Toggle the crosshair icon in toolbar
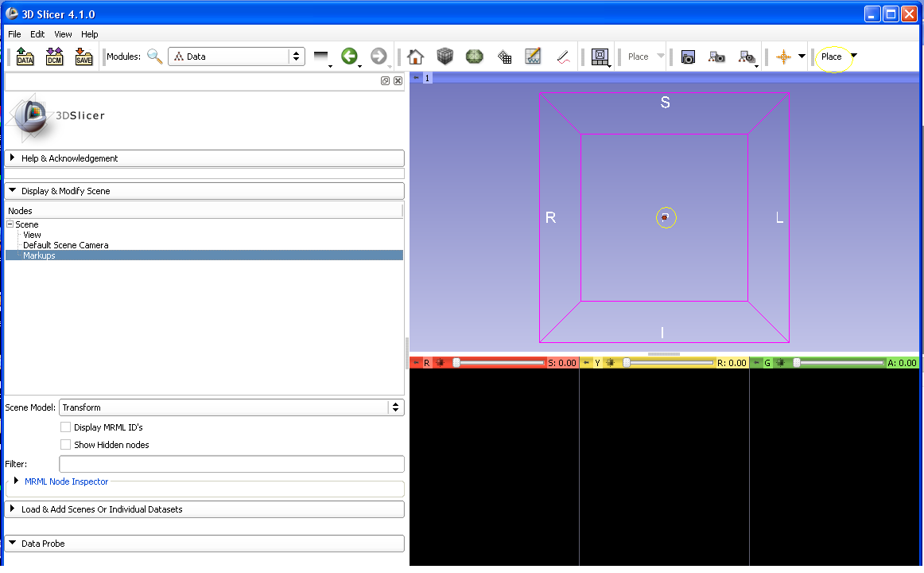This screenshot has height=573, width=924. [784, 57]
